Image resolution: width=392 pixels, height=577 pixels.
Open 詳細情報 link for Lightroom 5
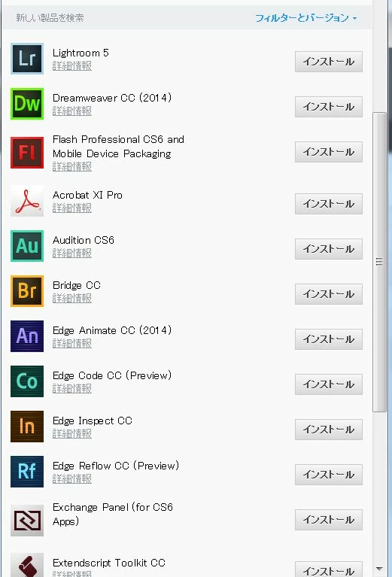[x=72, y=66]
